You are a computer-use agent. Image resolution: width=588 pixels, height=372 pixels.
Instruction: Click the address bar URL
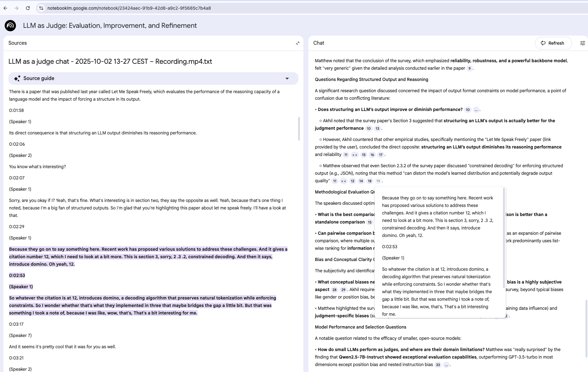(x=129, y=8)
